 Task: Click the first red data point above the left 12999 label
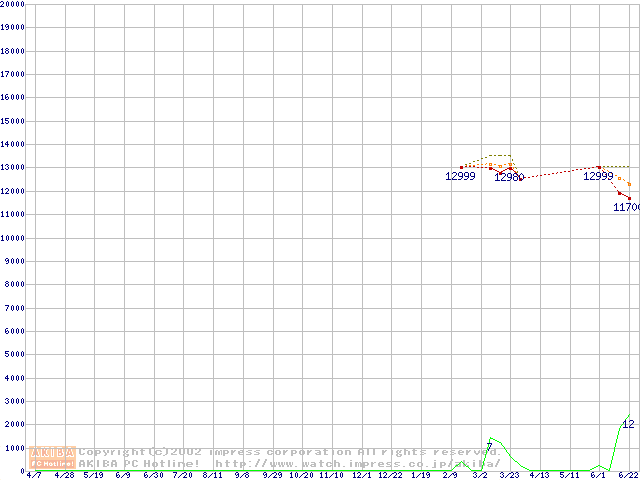[x=461, y=167]
